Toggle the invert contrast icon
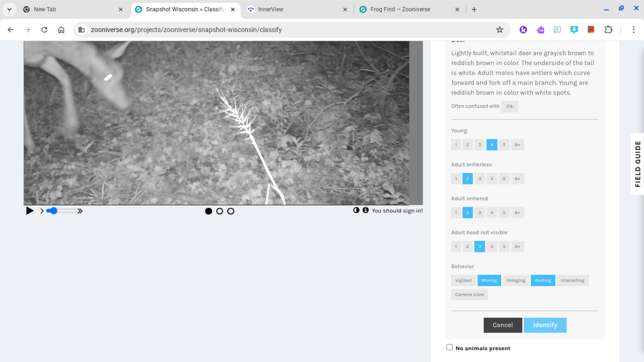The height and width of the screenshot is (362, 644). coord(356,210)
